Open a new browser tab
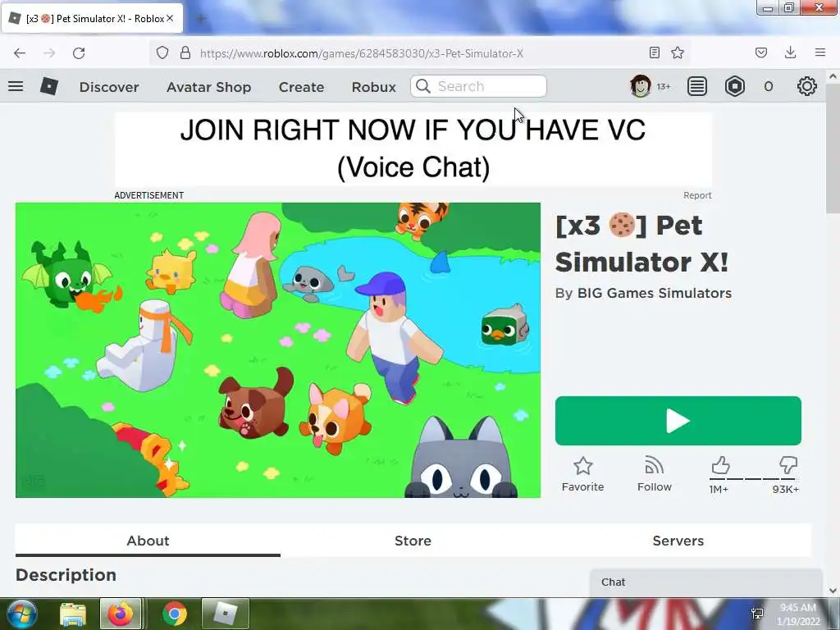The image size is (840, 630). click(202, 19)
